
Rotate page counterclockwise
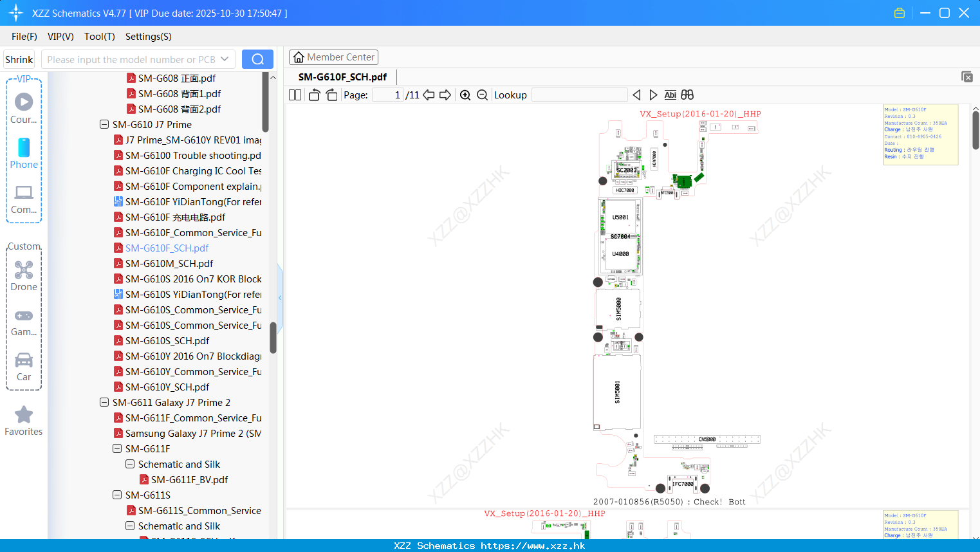[314, 95]
